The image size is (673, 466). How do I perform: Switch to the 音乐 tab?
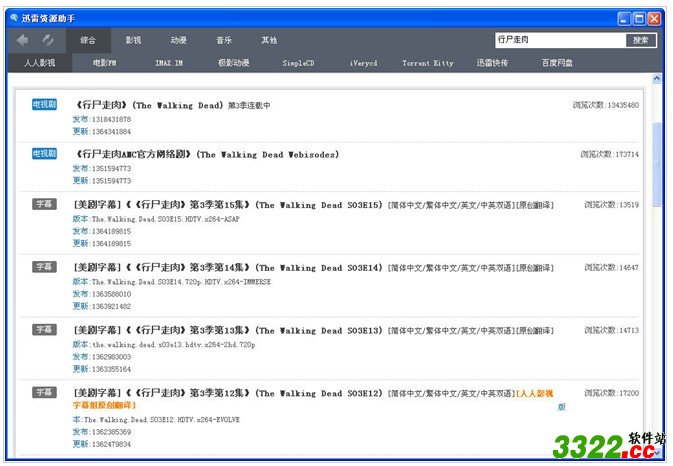click(224, 40)
